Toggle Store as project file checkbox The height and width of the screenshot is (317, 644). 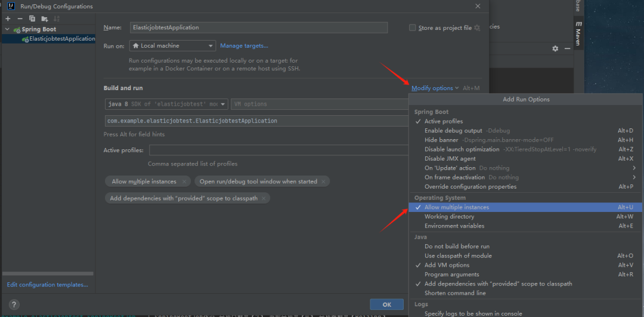pyautogui.click(x=413, y=28)
